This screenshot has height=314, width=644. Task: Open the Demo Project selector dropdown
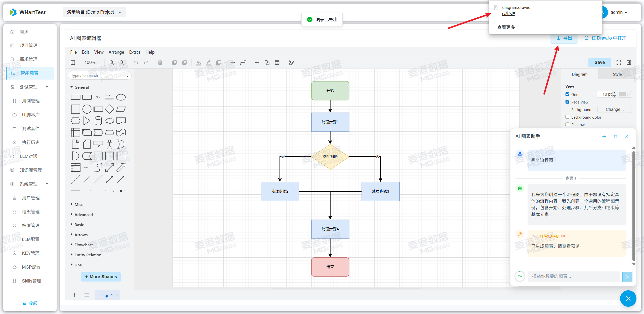pyautogui.click(x=94, y=12)
